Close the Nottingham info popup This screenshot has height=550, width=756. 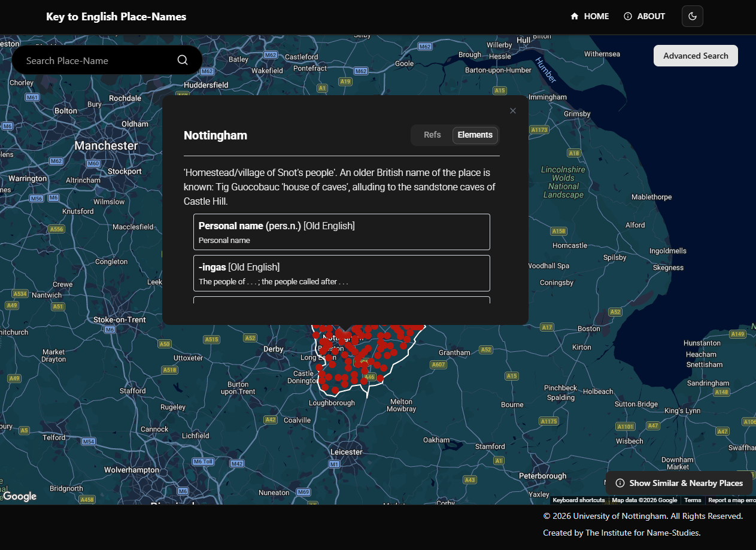tap(512, 111)
